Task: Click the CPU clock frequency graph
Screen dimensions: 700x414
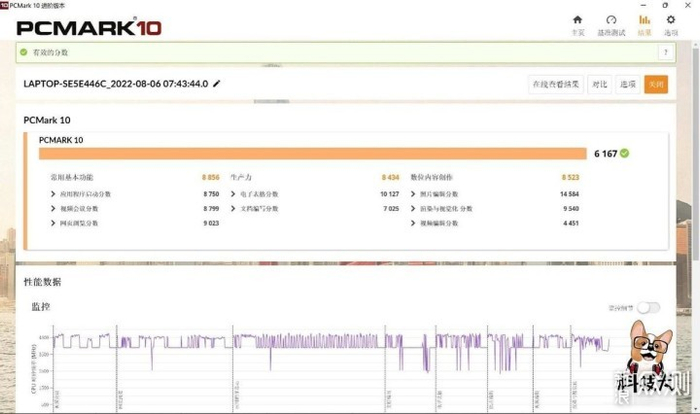Action: [x=330, y=368]
